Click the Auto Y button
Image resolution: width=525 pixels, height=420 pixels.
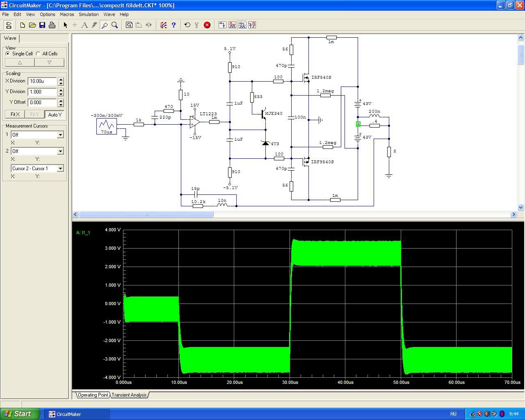(55, 114)
